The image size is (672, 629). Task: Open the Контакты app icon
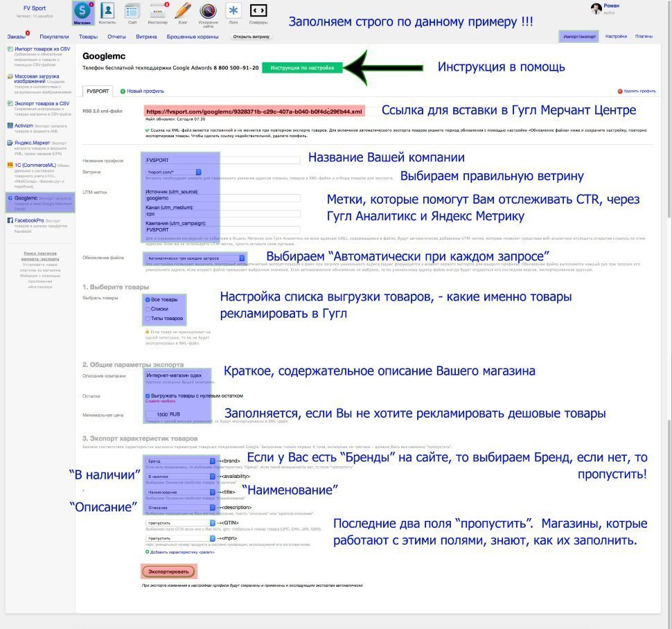(107, 12)
